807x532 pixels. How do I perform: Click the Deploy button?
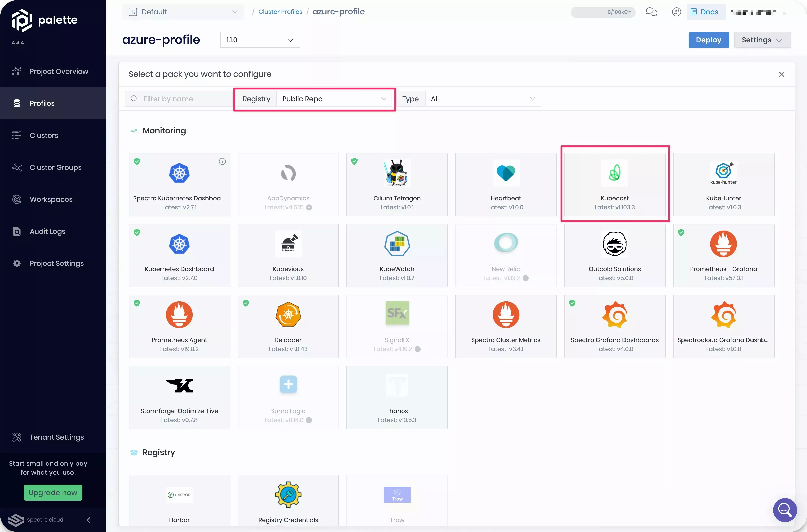(x=708, y=40)
